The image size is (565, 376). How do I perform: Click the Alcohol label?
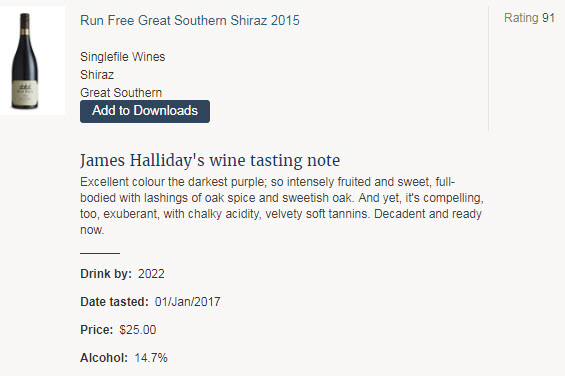[104, 358]
